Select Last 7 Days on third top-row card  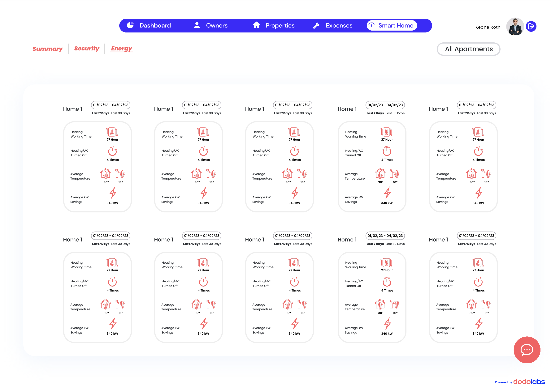(283, 113)
